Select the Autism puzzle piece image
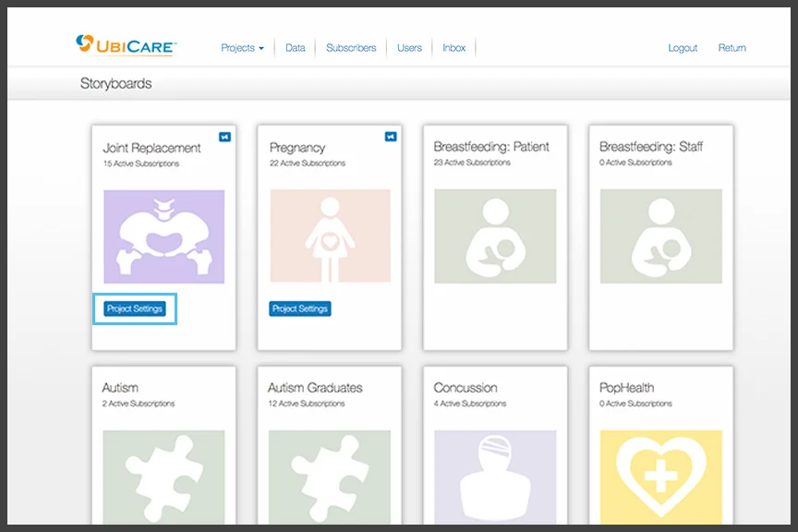The height and width of the screenshot is (532, 798). pos(163,477)
